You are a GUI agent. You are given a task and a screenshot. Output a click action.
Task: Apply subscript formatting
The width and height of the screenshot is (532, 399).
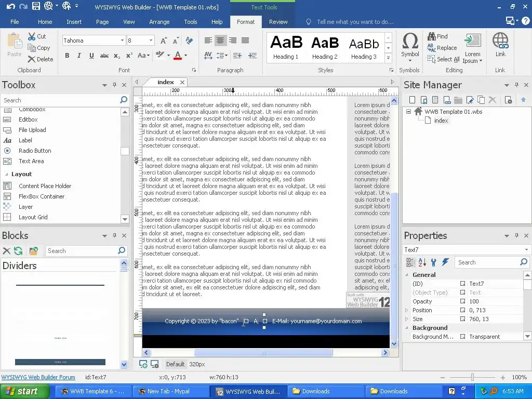coord(117,56)
